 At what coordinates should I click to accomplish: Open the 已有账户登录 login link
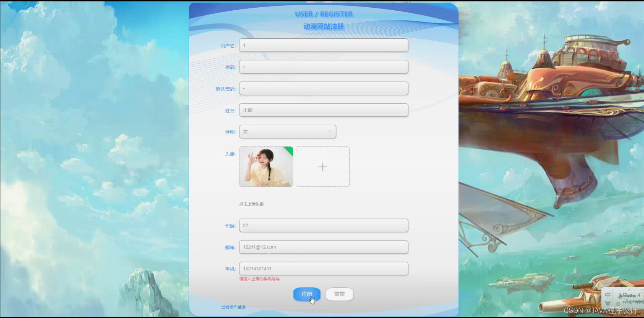coord(233,307)
